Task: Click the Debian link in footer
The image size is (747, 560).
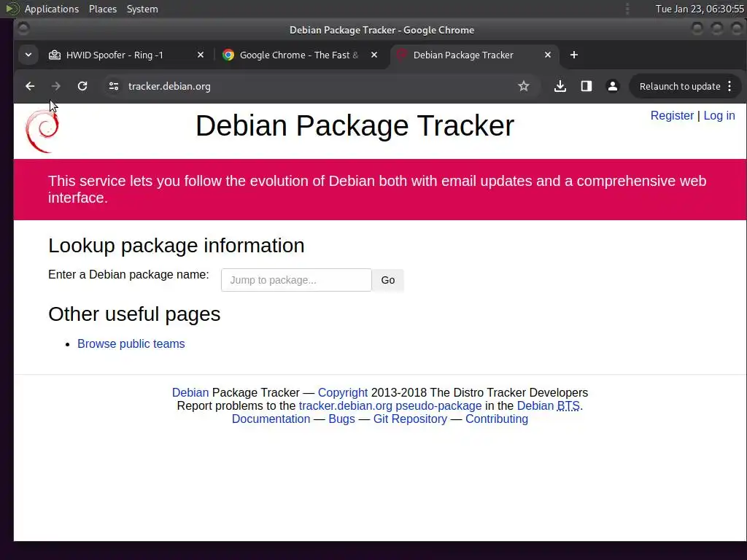Action: (190, 392)
